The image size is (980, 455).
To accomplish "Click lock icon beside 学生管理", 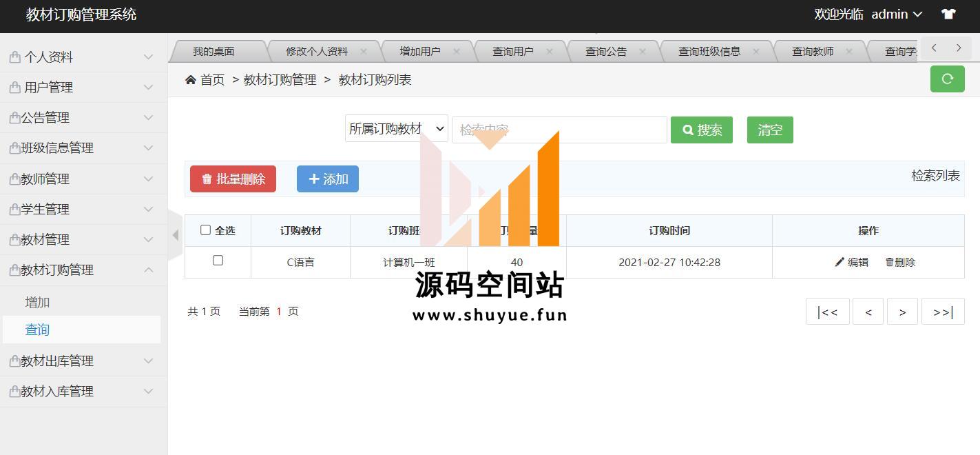I will 15,210.
